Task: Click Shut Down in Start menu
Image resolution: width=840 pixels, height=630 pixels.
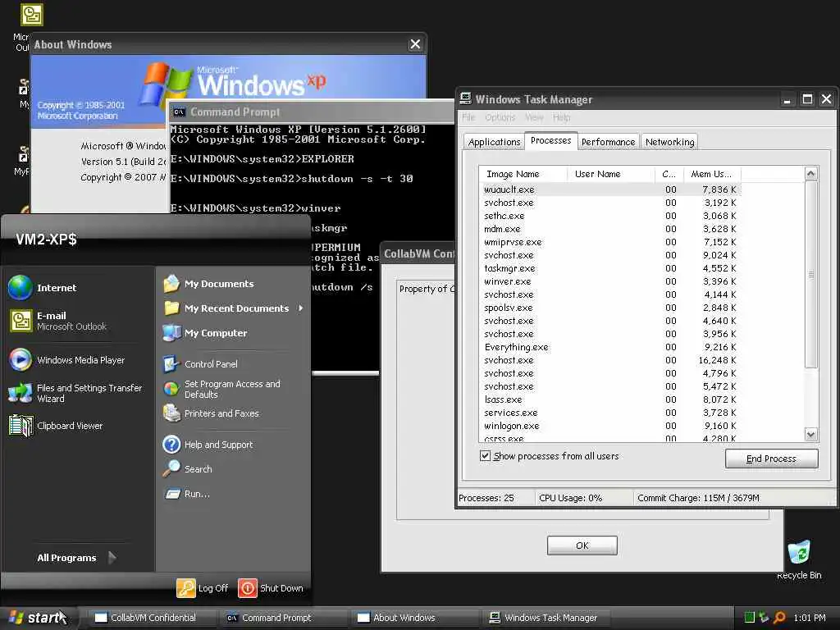Action: [x=271, y=588]
